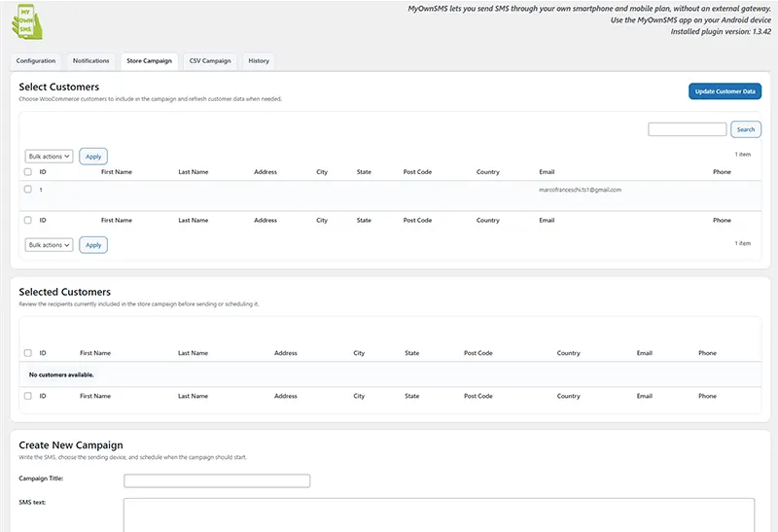
Task: Check the checkbox for customer ID 1
Action: [x=28, y=190]
